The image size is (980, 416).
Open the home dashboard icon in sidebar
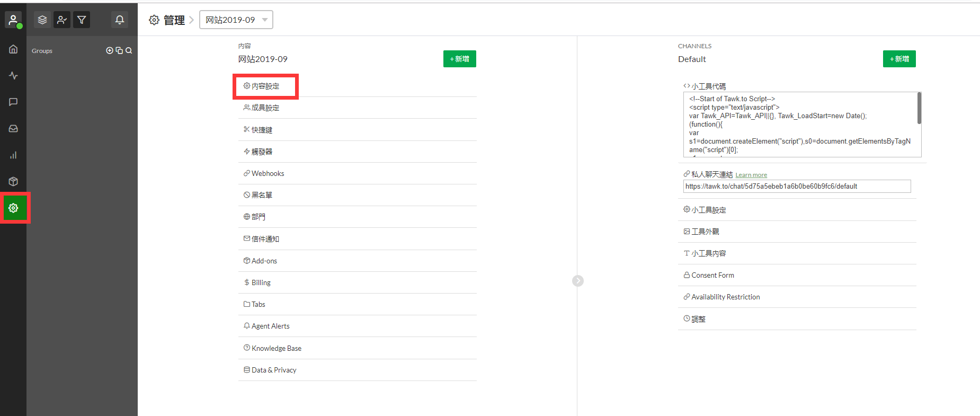[x=13, y=49]
